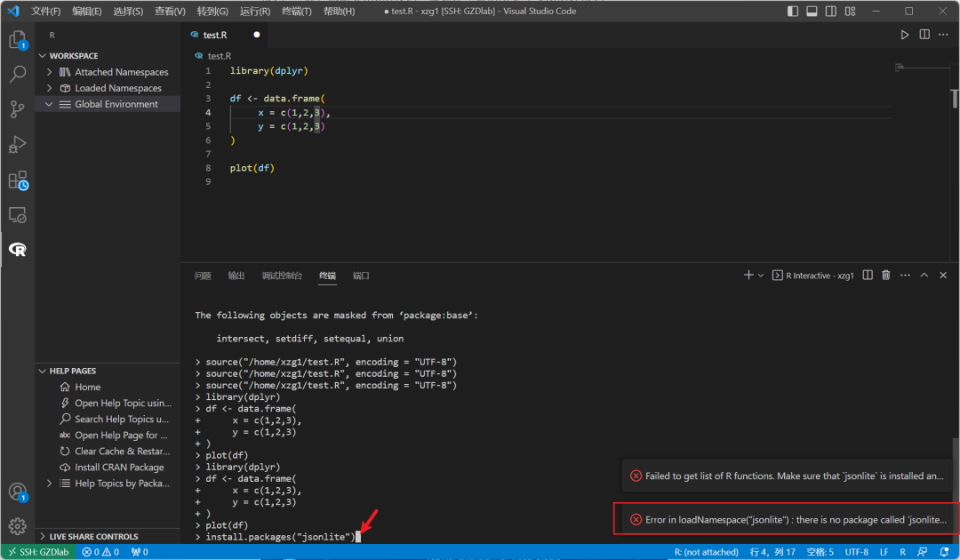Change end of line sequence LF
The width and height of the screenshot is (960, 560).
884,552
